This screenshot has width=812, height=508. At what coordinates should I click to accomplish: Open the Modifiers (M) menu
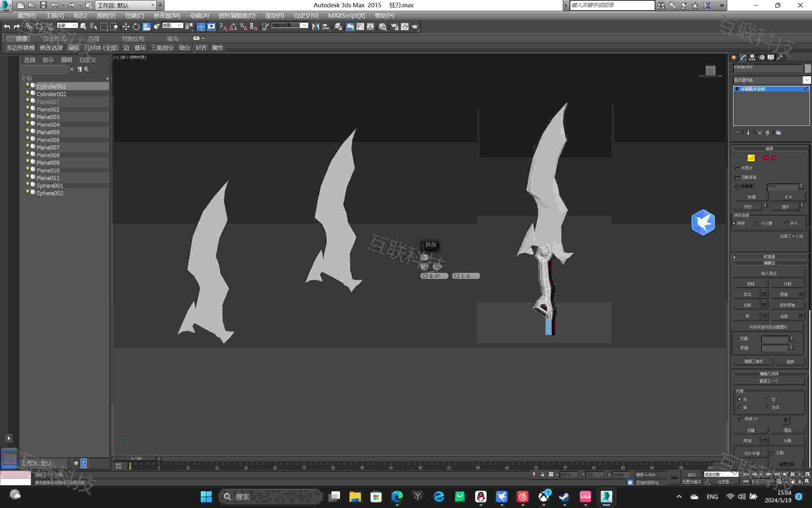click(x=167, y=16)
